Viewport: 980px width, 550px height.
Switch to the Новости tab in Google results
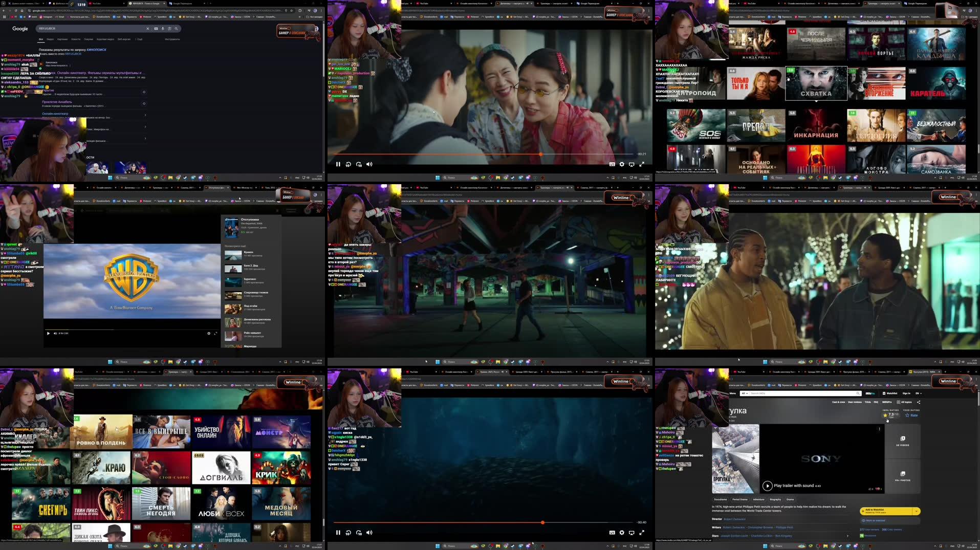(x=76, y=39)
